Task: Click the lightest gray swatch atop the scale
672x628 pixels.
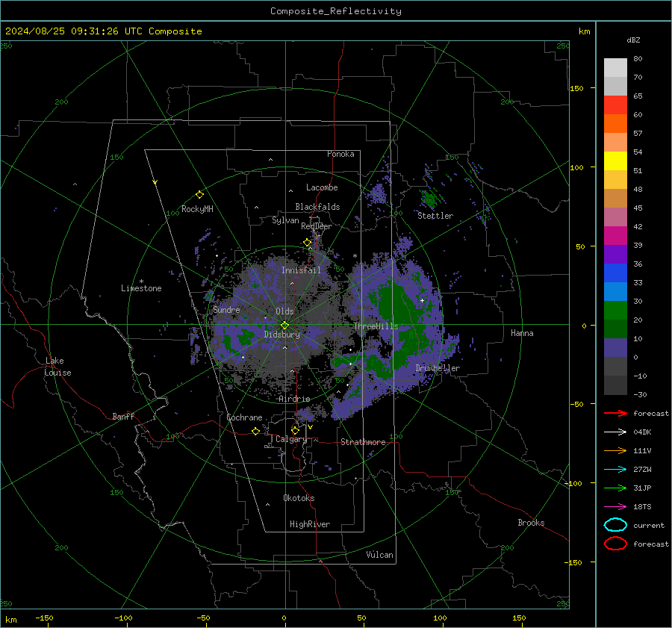Action: click(615, 67)
